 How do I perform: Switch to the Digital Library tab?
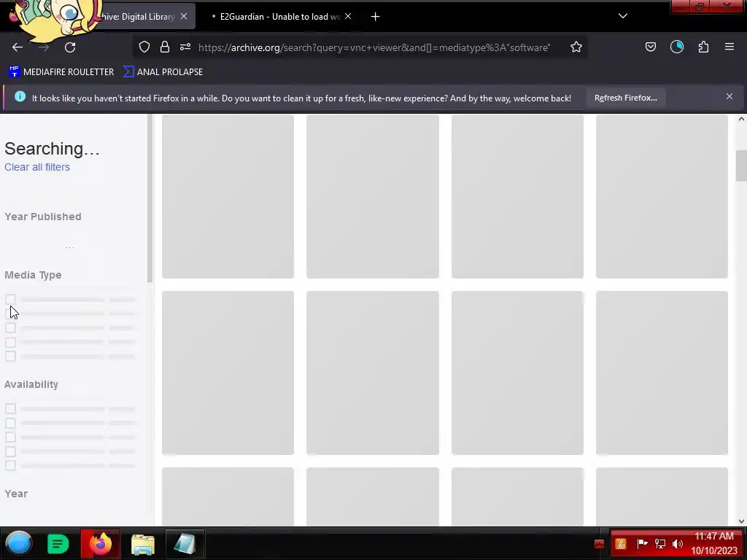tap(138, 17)
